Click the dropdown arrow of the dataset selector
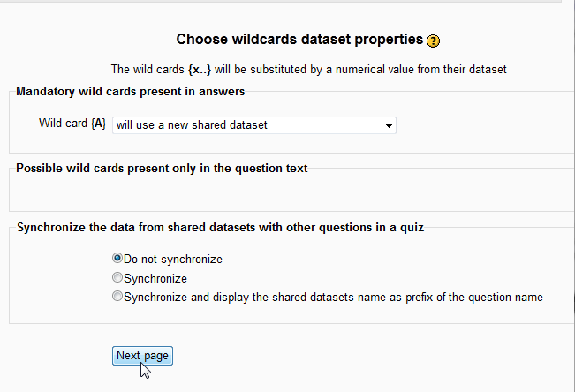This screenshot has width=575, height=392. 388,126
